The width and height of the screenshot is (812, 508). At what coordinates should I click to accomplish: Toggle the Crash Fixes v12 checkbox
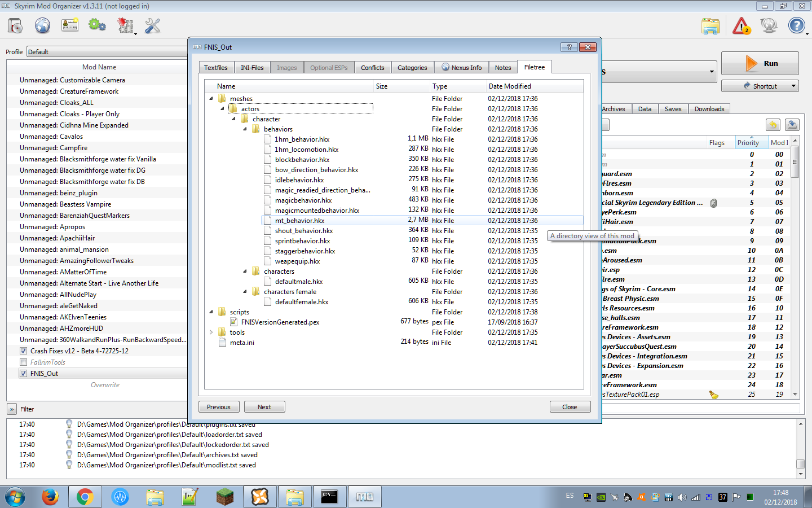(x=23, y=351)
